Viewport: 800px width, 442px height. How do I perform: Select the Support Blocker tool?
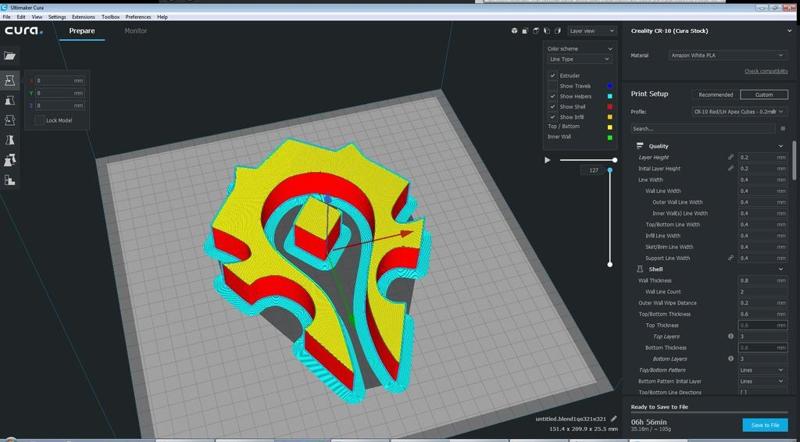point(10,181)
